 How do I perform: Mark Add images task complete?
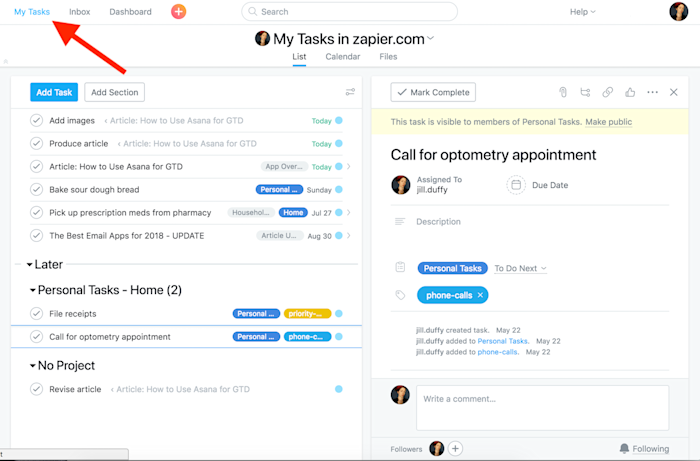37,120
